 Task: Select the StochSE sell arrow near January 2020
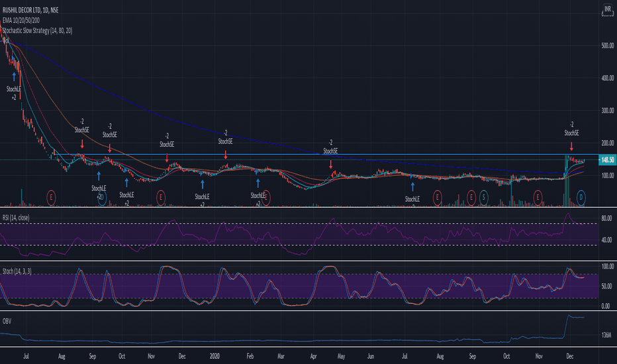tap(226, 155)
